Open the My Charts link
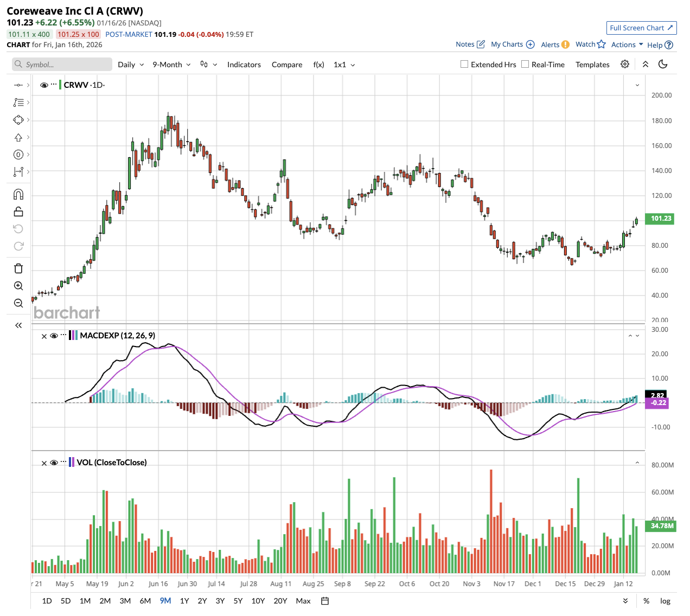 pyautogui.click(x=512, y=44)
